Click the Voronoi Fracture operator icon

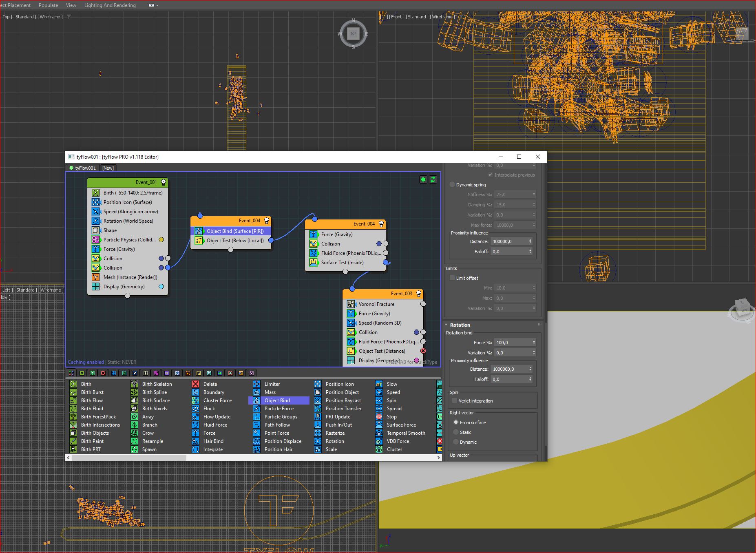tap(351, 304)
